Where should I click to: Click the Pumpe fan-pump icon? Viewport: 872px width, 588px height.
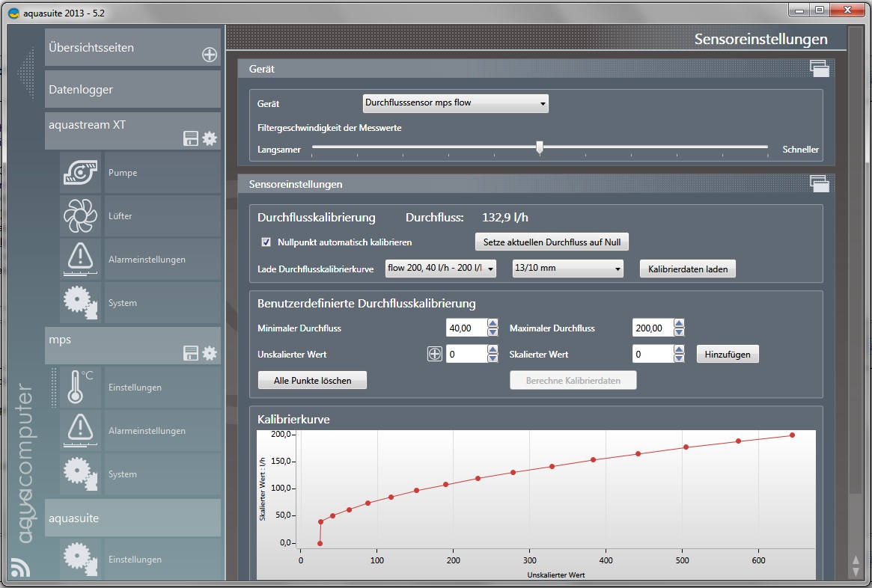[x=80, y=173]
